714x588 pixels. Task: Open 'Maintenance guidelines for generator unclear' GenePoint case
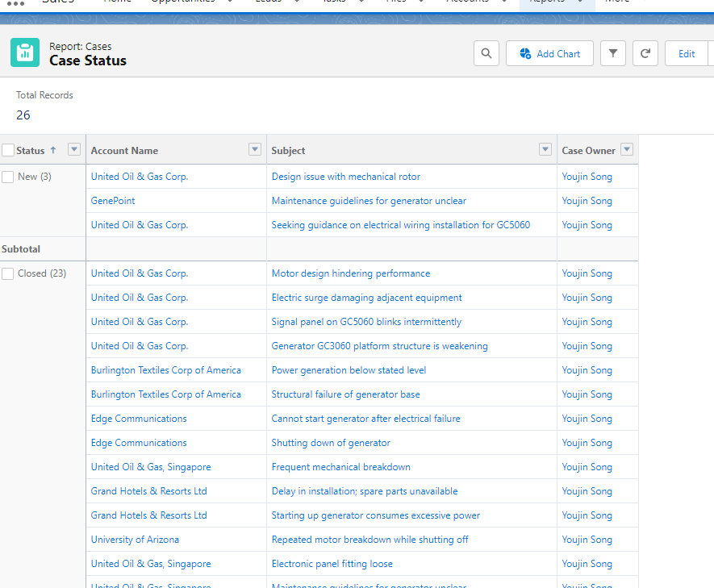pos(369,201)
